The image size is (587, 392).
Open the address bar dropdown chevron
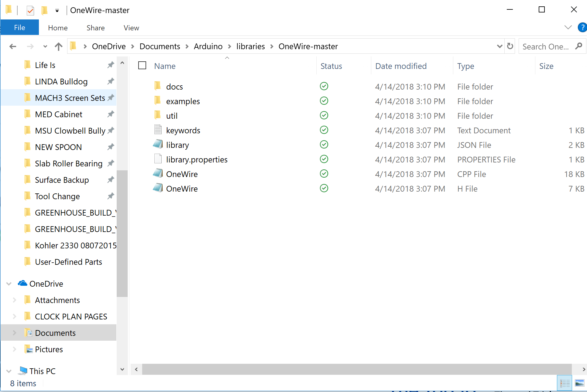click(x=500, y=46)
